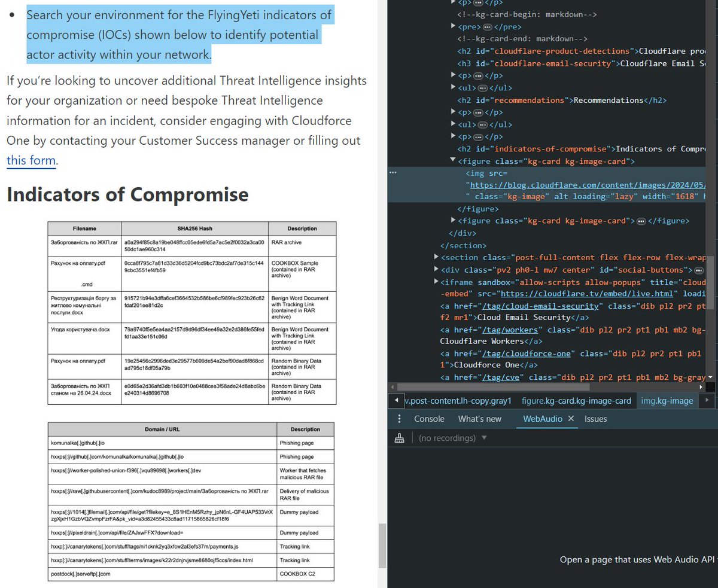Click the ellipsis badge inside the pre element

[488, 27]
